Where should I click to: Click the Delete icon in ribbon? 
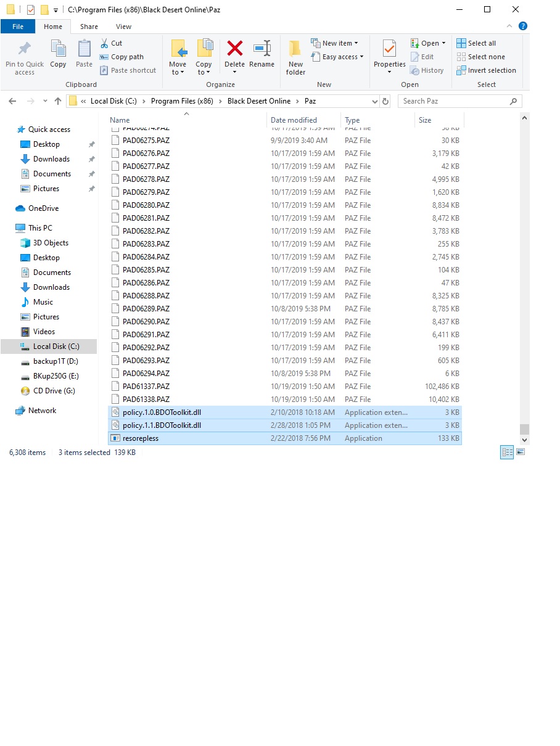pyautogui.click(x=234, y=49)
